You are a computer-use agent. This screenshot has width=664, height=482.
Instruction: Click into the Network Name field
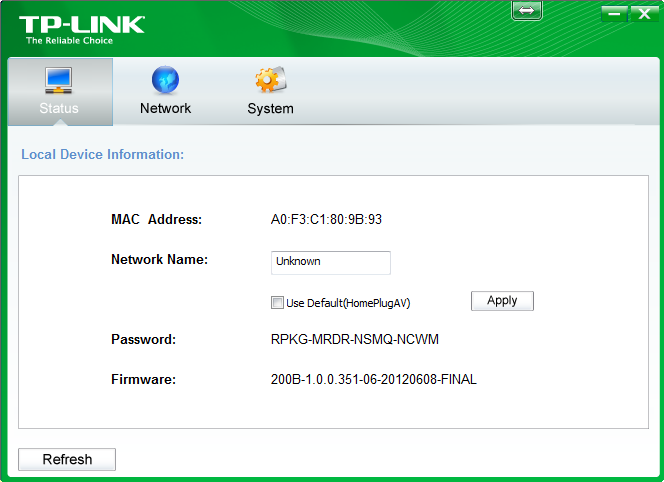point(331,263)
